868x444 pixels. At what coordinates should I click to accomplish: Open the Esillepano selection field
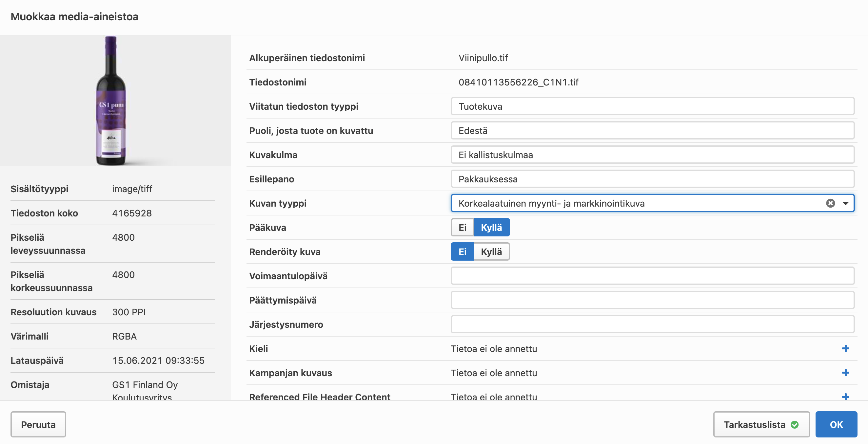(652, 179)
